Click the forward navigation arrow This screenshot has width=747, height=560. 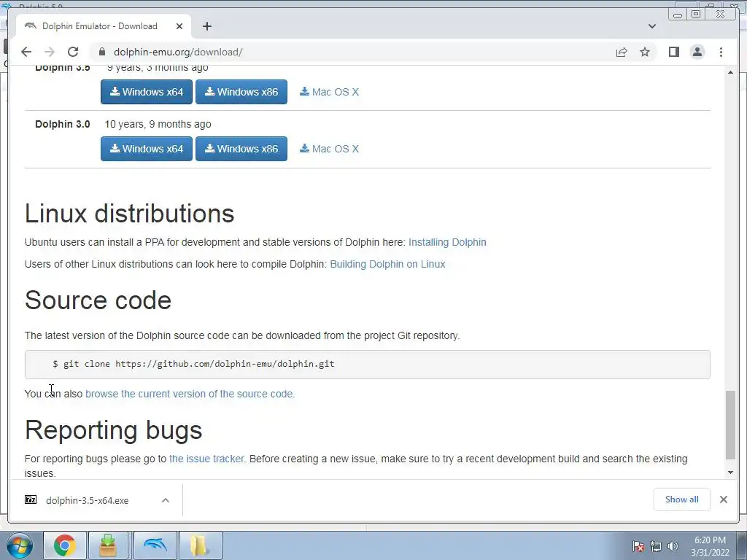point(50,52)
